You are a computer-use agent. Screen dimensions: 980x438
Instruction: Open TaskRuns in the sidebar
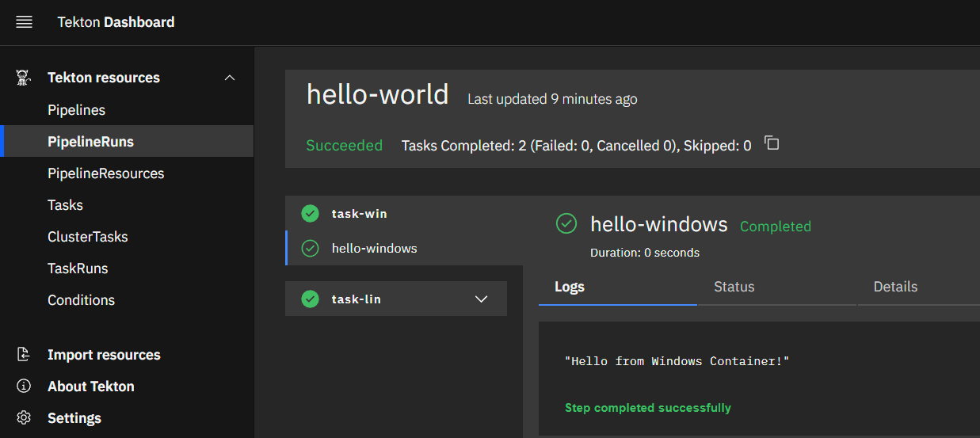(127, 269)
